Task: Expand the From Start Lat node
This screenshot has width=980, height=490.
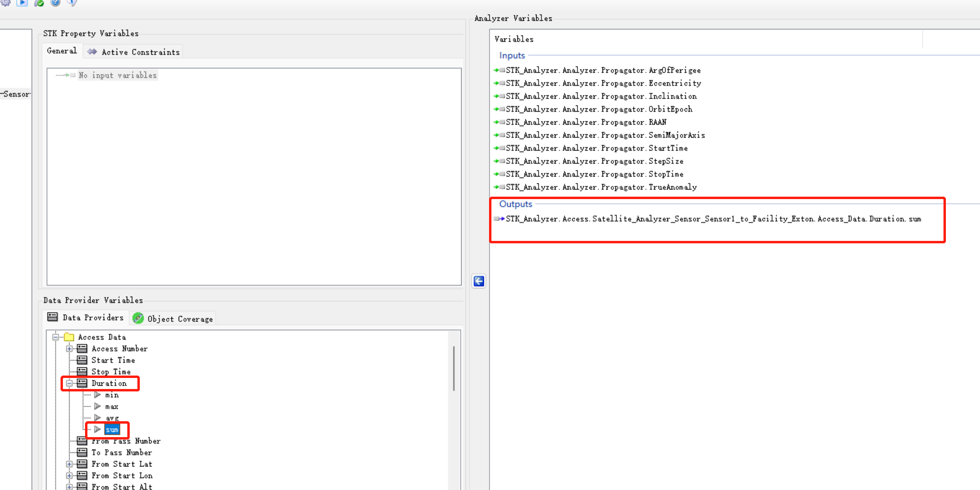Action: (x=69, y=464)
